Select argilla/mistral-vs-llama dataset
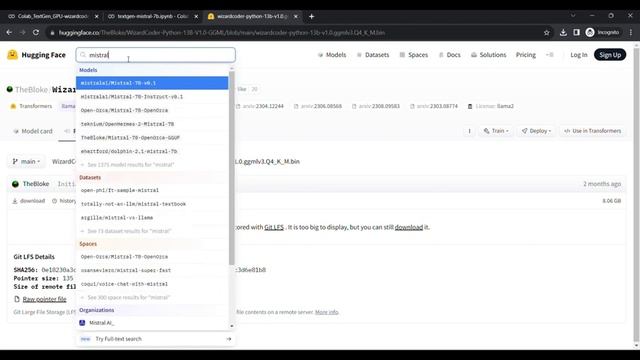Viewport: 640px width, 360px height. tap(152, 218)
